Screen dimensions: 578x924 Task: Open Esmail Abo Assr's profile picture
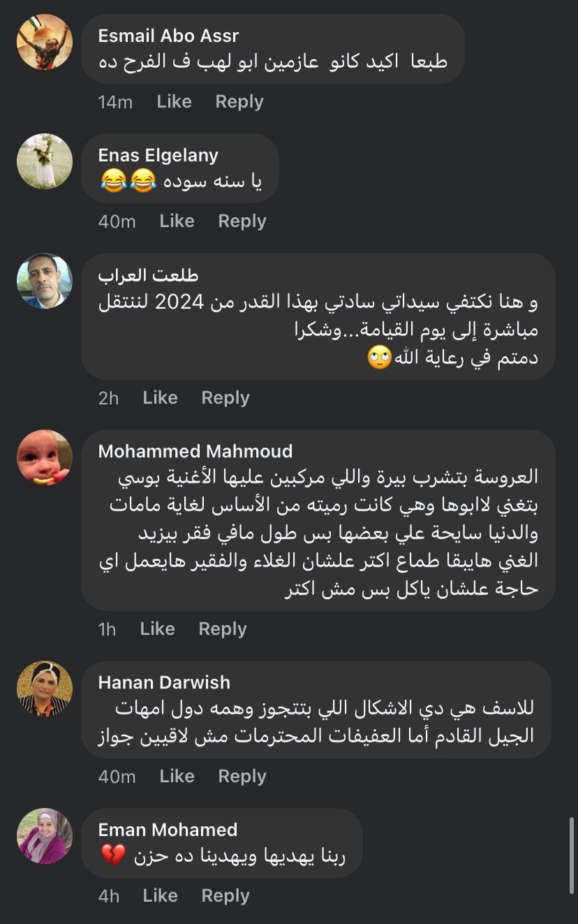pyautogui.click(x=45, y=42)
